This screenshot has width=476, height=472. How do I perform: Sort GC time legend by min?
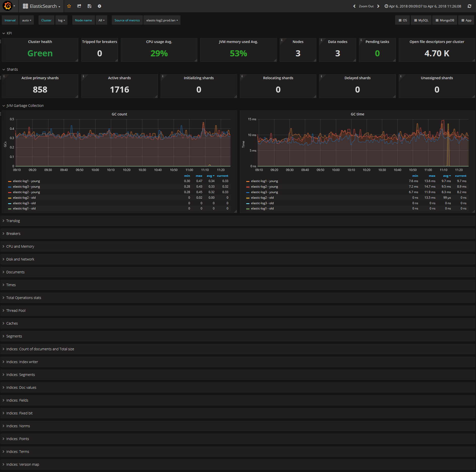pyautogui.click(x=415, y=176)
